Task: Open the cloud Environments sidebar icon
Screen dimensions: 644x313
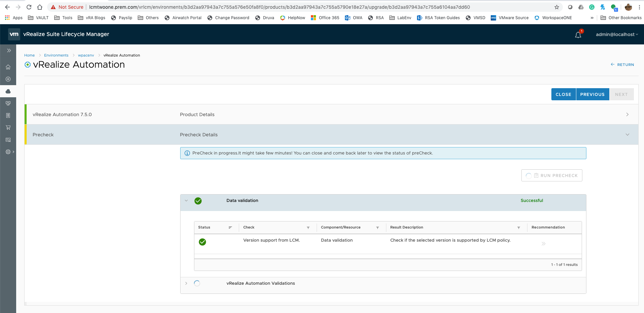Action: click(8, 91)
